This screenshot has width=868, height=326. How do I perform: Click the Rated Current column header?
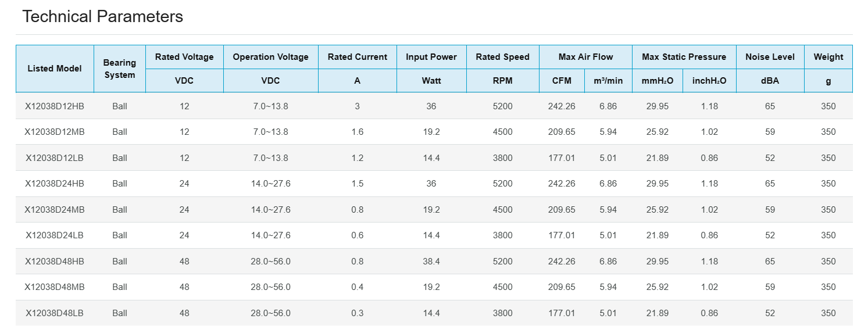pos(357,57)
